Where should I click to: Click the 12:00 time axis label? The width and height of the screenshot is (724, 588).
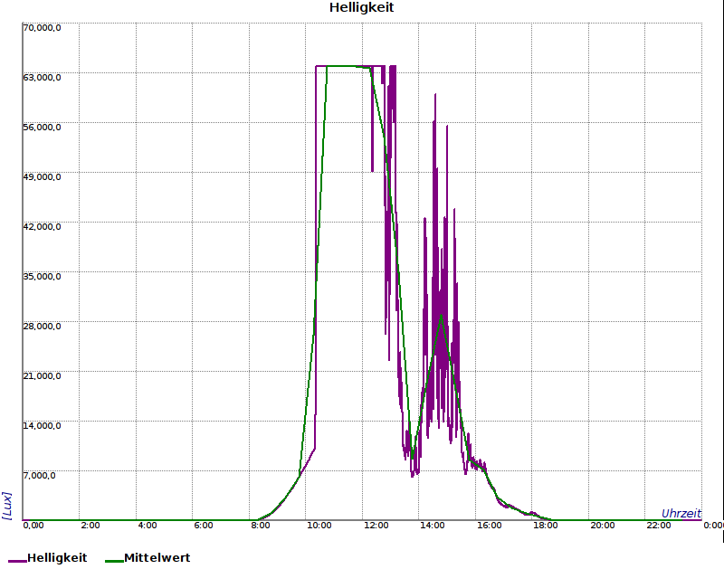pos(376,526)
